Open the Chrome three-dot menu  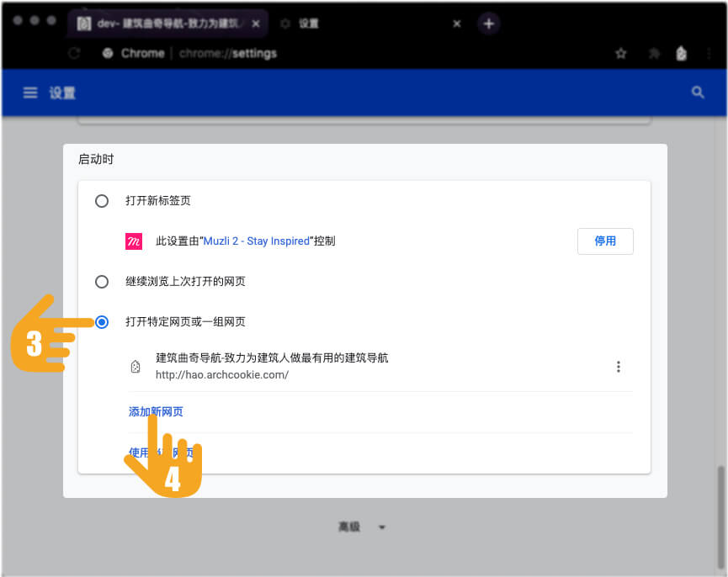(709, 54)
